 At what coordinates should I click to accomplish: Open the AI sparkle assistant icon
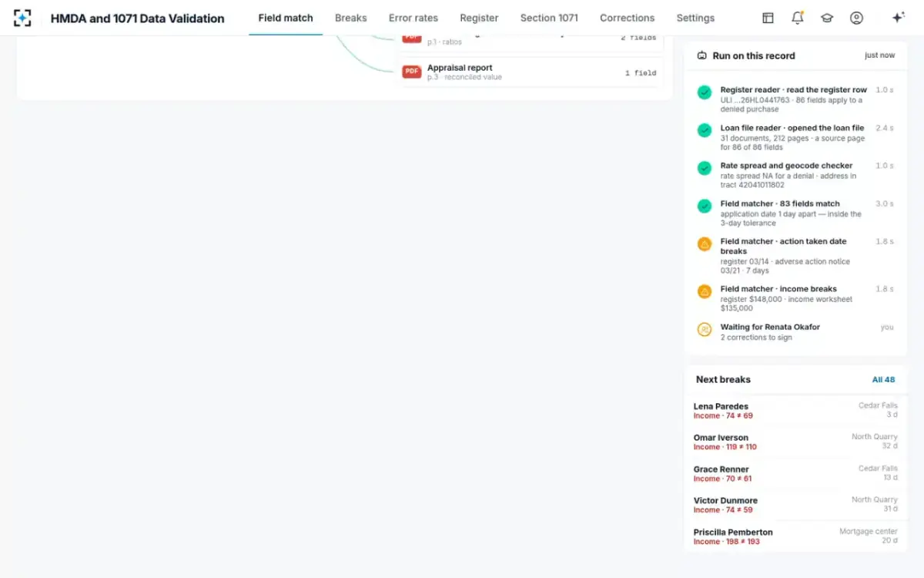pyautogui.click(x=898, y=18)
